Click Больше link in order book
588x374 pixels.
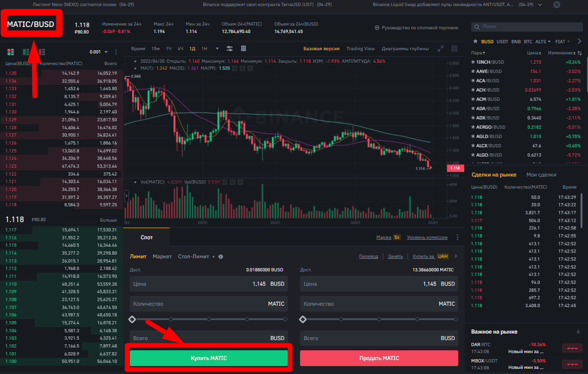(108, 220)
